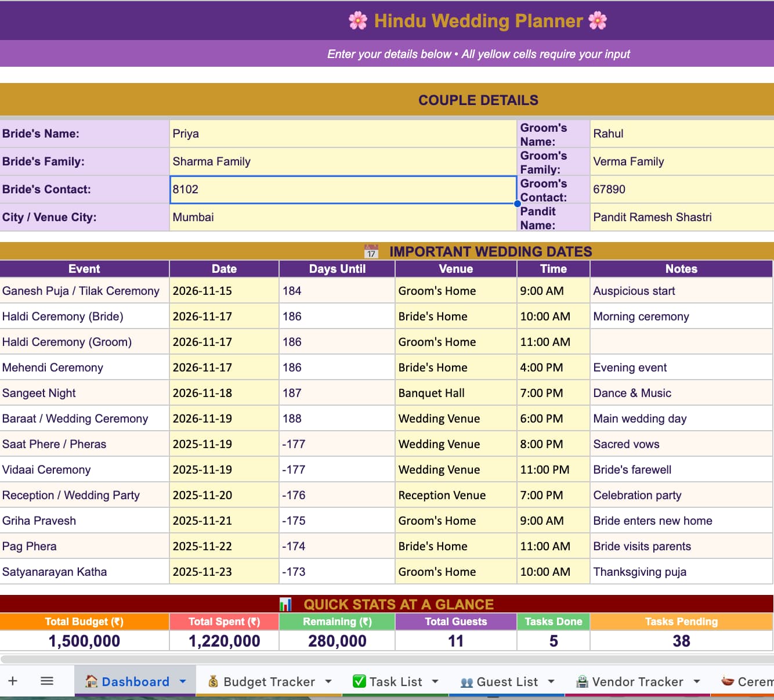Select the Days Until value 184
The height and width of the screenshot is (700, 774).
coord(337,291)
